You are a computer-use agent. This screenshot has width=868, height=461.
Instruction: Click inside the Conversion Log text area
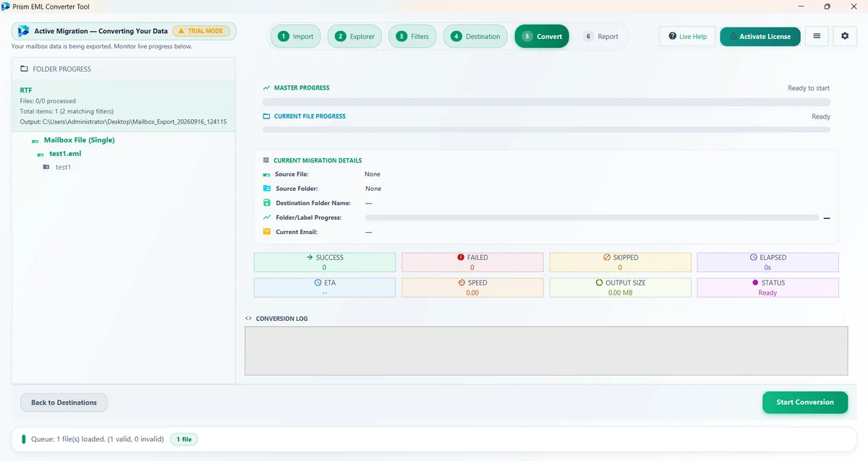[x=546, y=351]
